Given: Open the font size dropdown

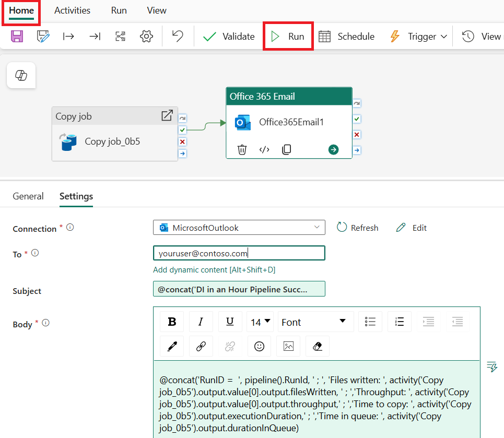Looking at the screenshot, I should click(x=260, y=322).
